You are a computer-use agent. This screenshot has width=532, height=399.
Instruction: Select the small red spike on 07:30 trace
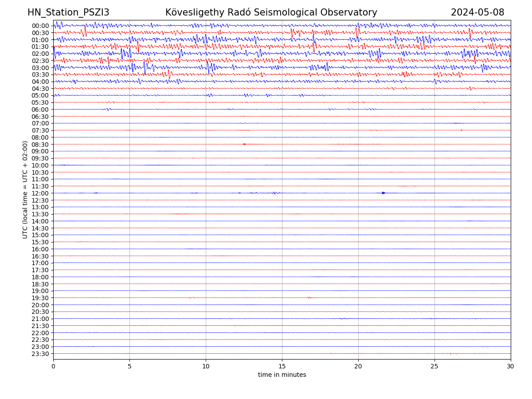pyautogui.click(x=461, y=130)
